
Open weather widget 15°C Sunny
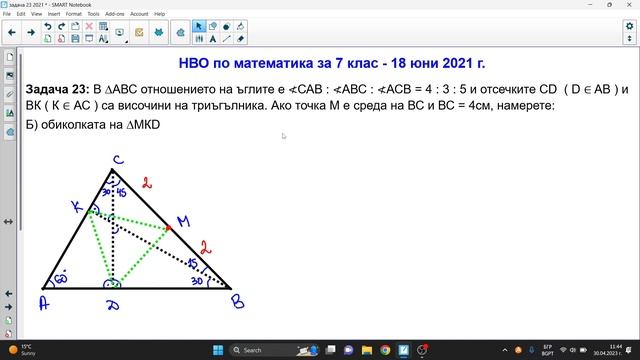pyautogui.click(x=21, y=350)
